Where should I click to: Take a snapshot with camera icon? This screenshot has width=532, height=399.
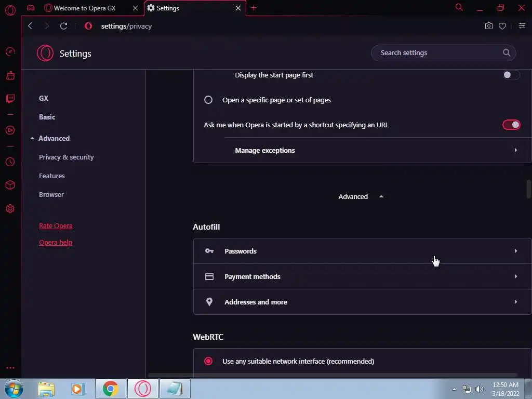pos(488,26)
